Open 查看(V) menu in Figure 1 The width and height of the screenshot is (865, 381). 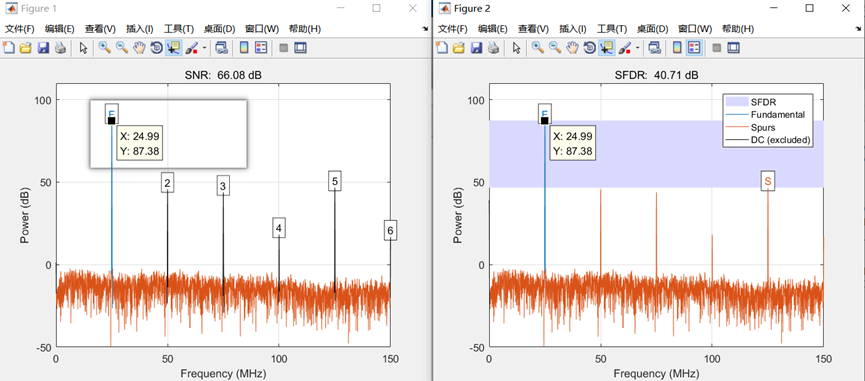(100, 29)
